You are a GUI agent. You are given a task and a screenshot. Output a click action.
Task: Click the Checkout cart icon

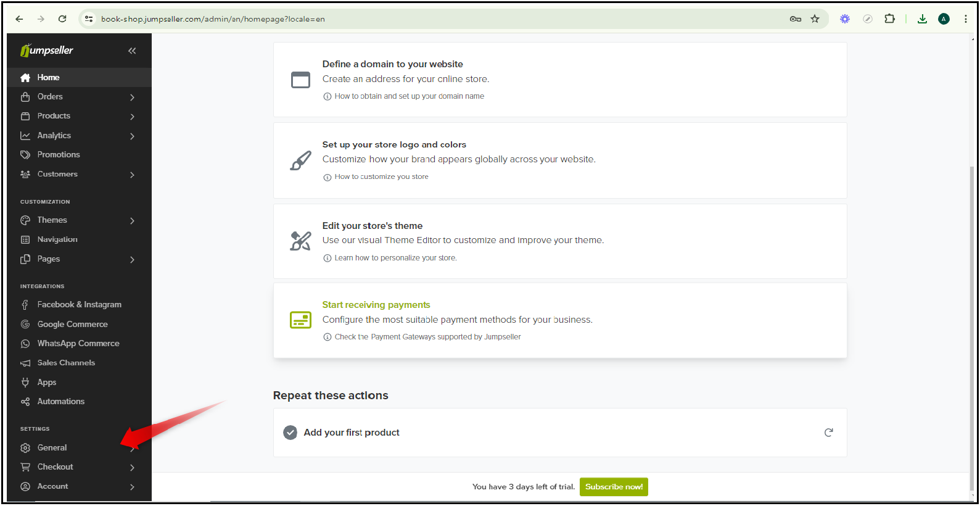[x=25, y=467]
